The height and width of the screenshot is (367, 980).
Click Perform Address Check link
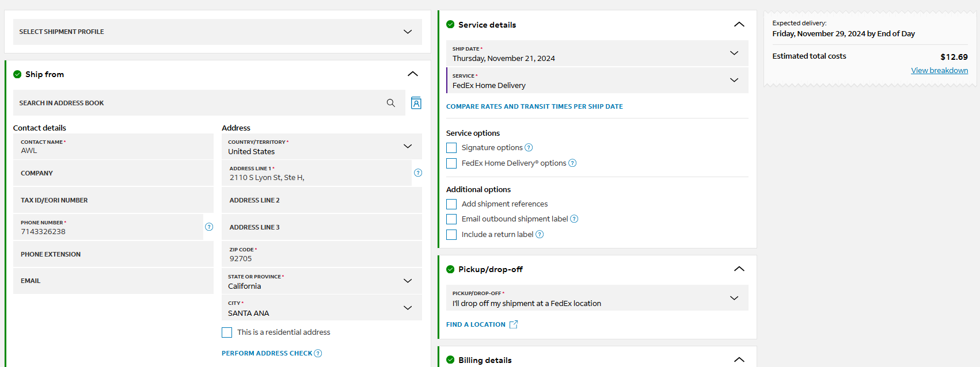pos(267,353)
